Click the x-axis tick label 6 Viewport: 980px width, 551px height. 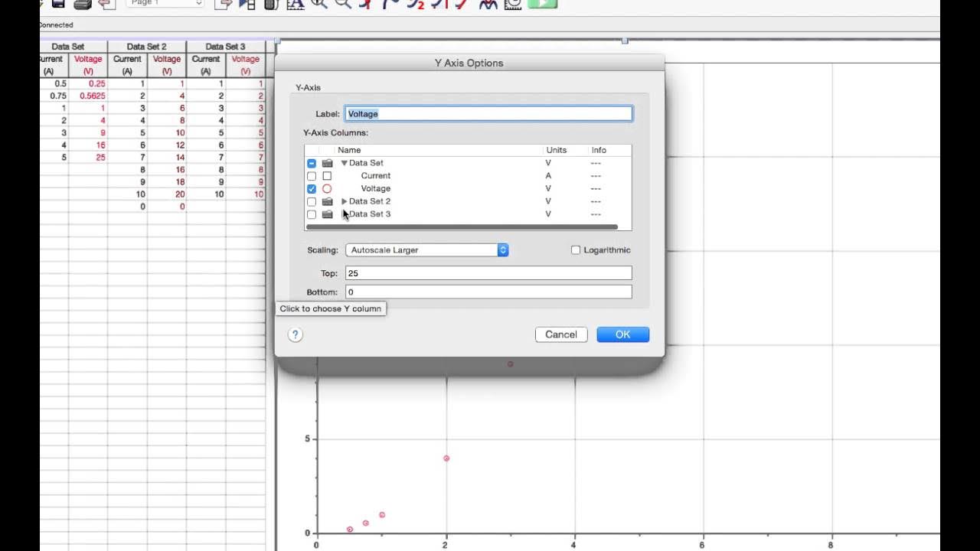(703, 546)
